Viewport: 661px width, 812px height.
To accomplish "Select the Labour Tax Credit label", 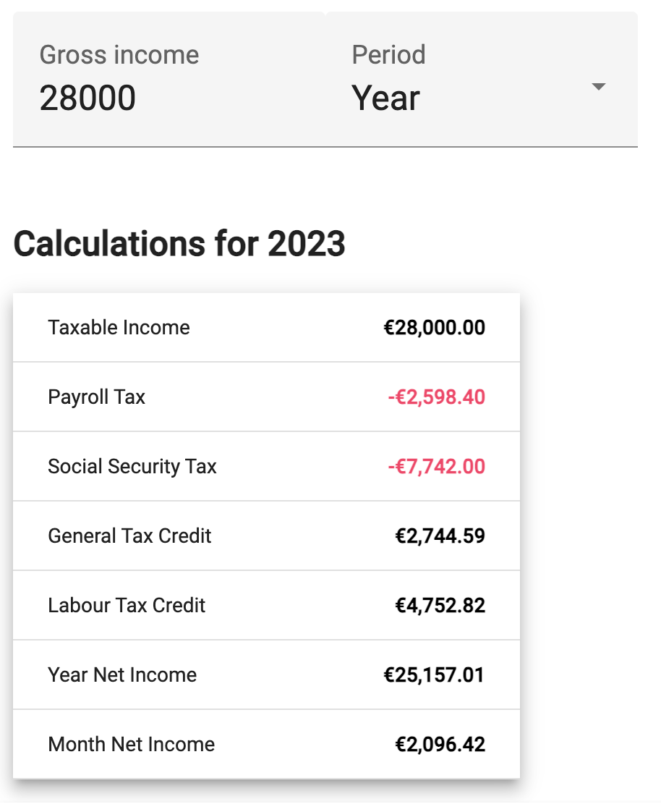I will click(x=127, y=606).
